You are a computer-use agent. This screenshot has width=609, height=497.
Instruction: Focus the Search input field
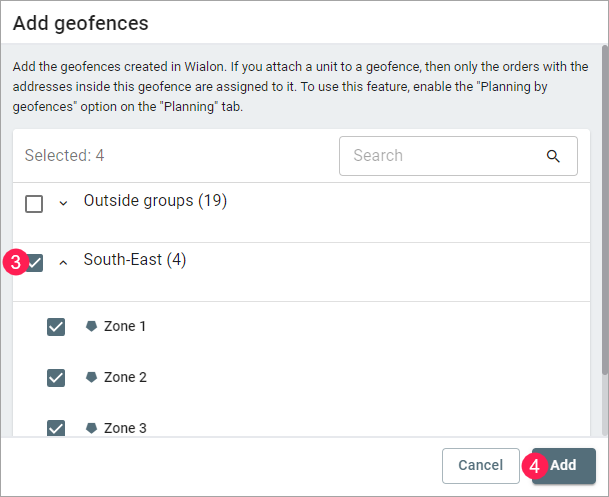440,156
